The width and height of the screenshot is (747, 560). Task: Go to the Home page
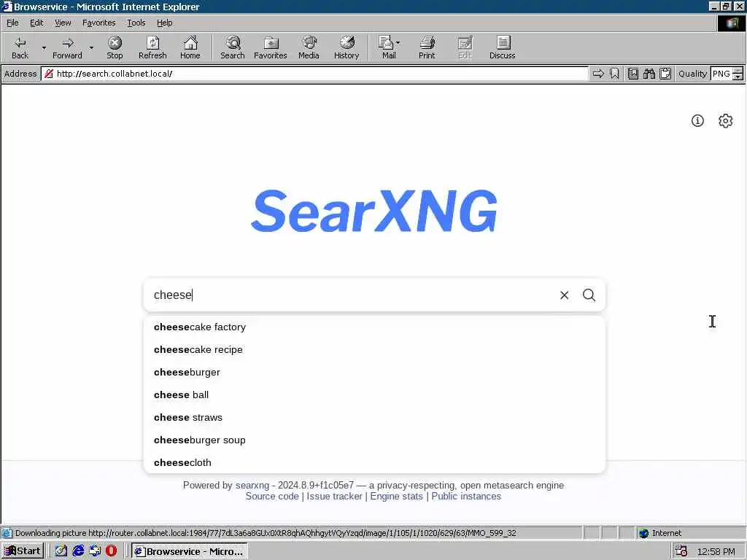tap(190, 47)
